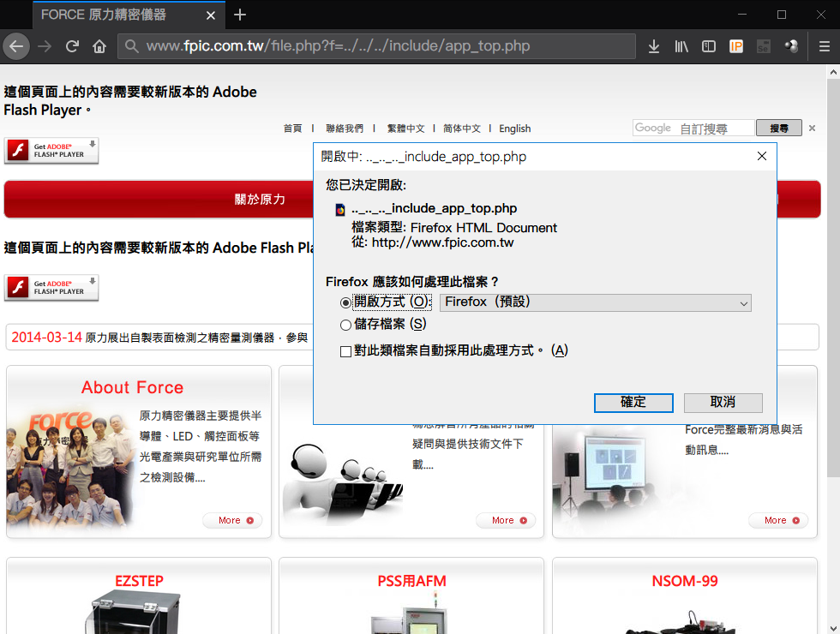Click More in the news and events card
Image resolution: width=840 pixels, height=634 pixels.
778,520
